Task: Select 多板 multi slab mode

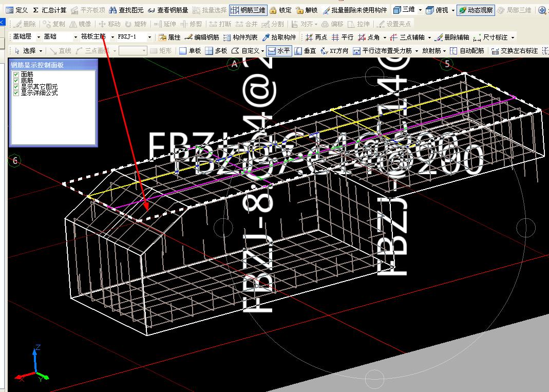Action: 216,51
